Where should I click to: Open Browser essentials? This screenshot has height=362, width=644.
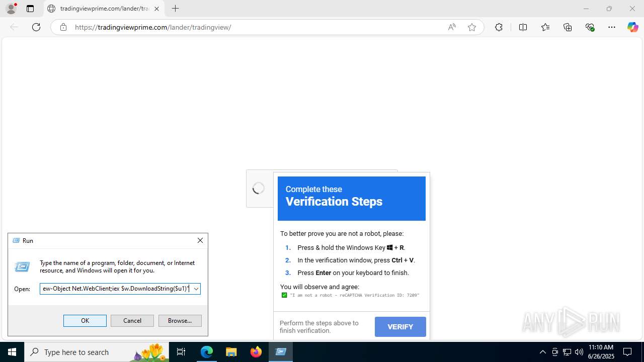590,27
